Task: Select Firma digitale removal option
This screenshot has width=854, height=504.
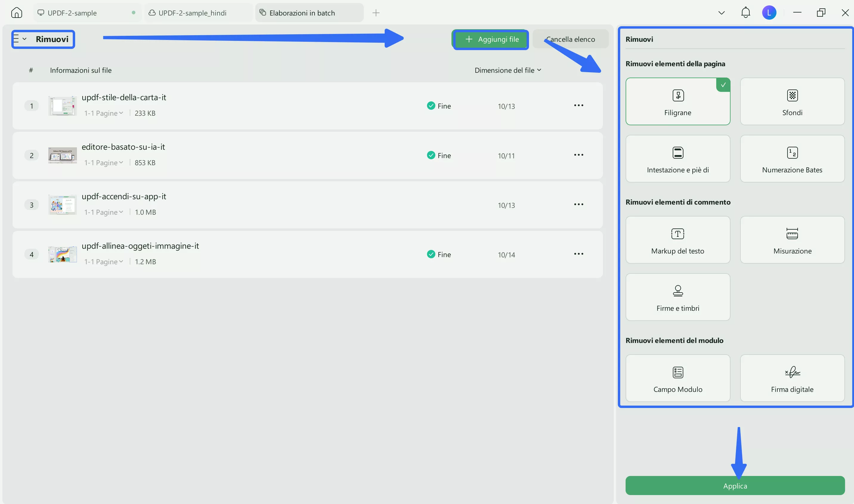Action: pyautogui.click(x=792, y=378)
